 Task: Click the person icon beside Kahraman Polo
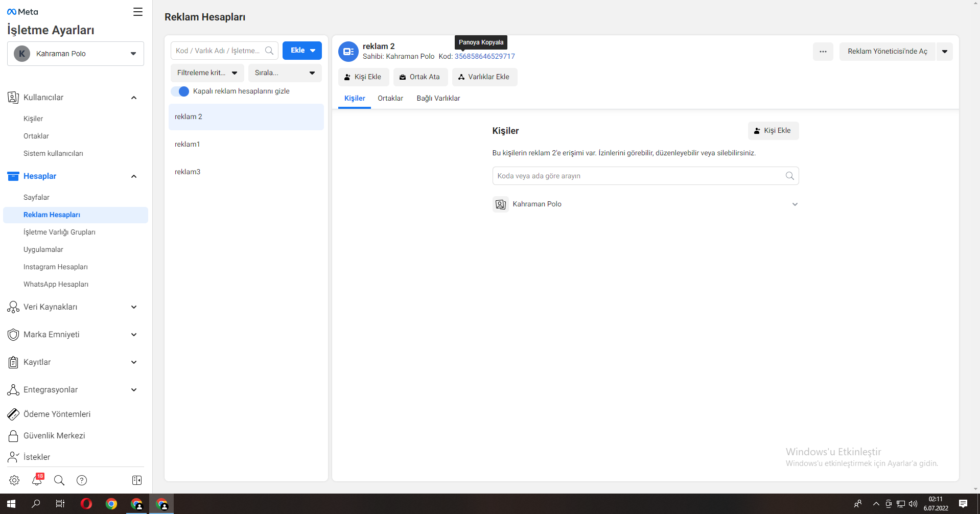click(x=501, y=204)
